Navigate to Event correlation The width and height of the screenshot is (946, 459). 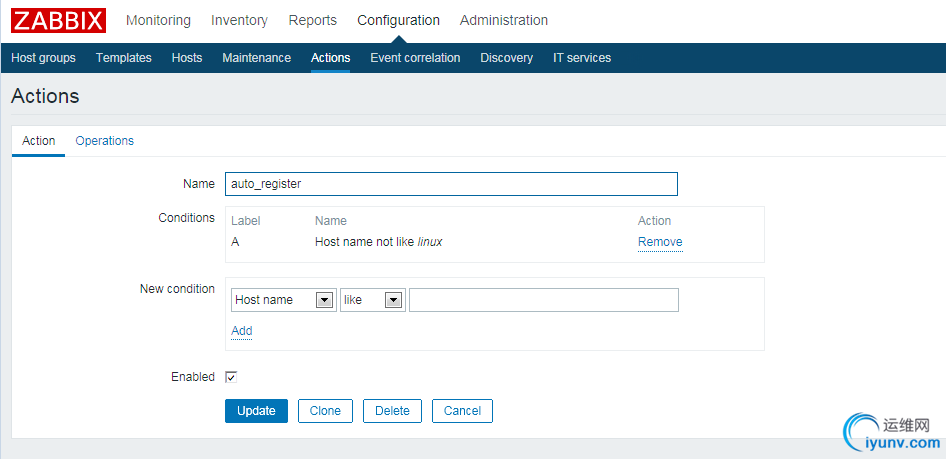pos(415,58)
